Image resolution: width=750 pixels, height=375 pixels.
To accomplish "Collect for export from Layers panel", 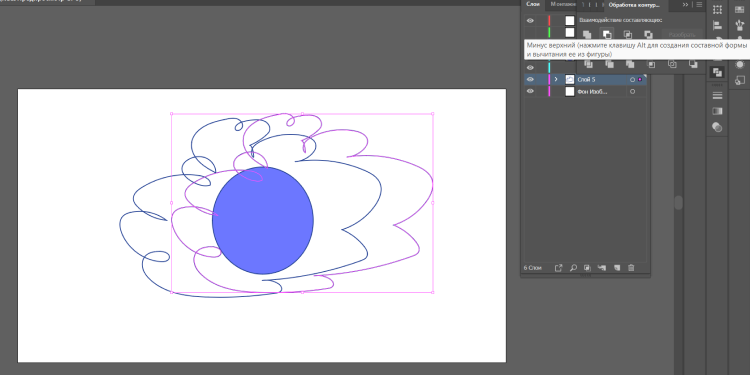I will tap(559, 268).
